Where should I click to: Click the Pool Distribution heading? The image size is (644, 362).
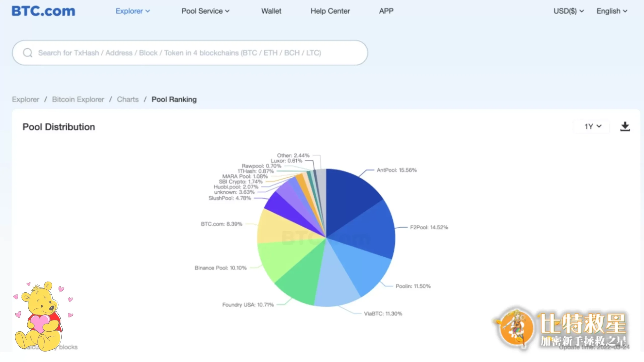click(x=59, y=127)
